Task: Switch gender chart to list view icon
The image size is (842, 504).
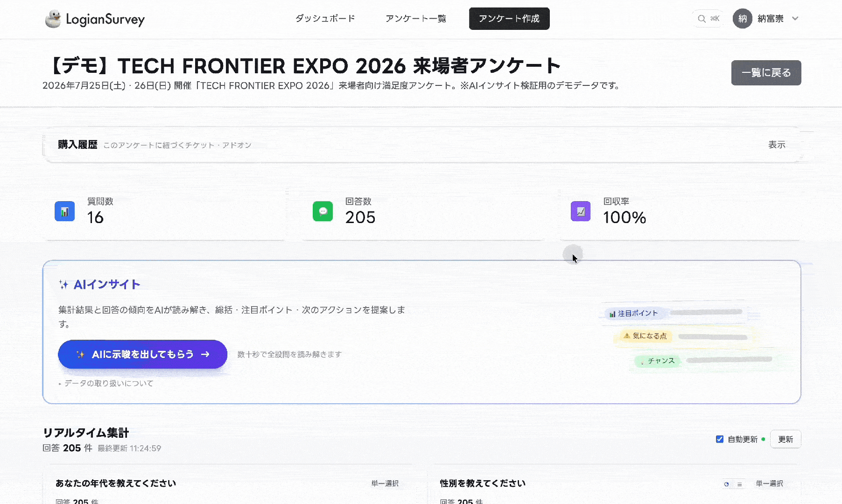Action: [739, 484]
